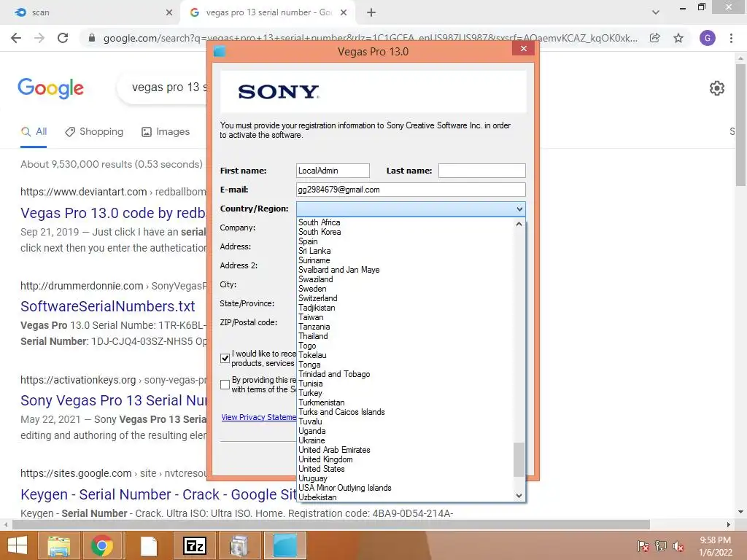Click country list scroll up arrow
Screen dimensions: 747x560
click(x=519, y=224)
